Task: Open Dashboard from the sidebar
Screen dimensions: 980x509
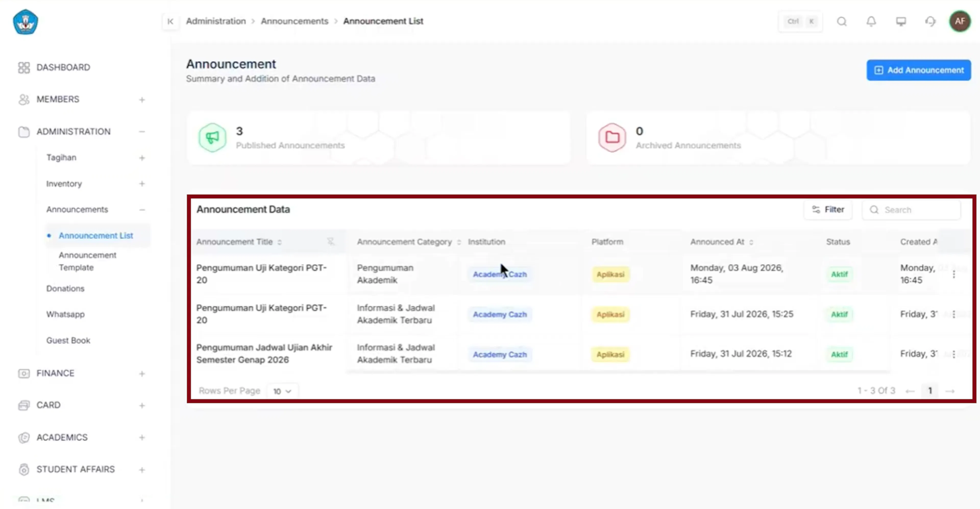Action: click(63, 67)
